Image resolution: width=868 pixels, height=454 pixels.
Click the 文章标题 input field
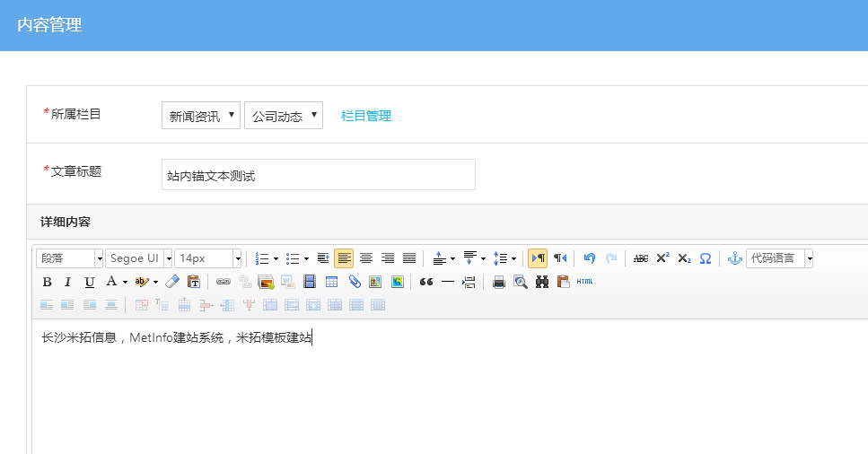318,175
